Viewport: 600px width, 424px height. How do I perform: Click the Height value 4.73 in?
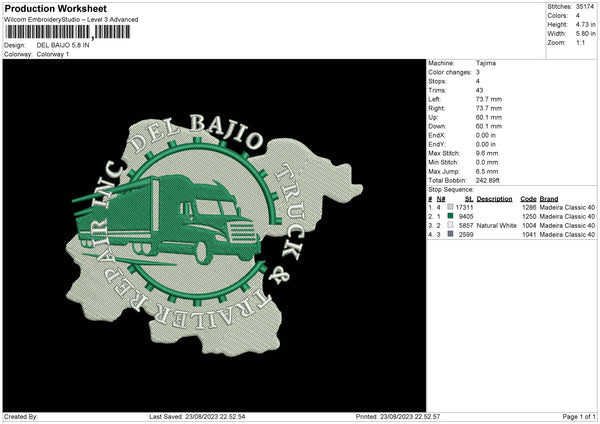585,24
